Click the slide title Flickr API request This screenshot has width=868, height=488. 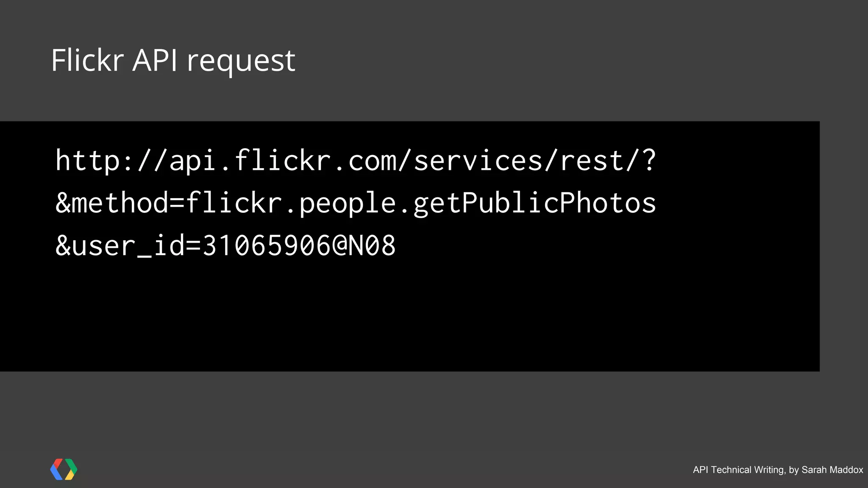pyautogui.click(x=173, y=61)
